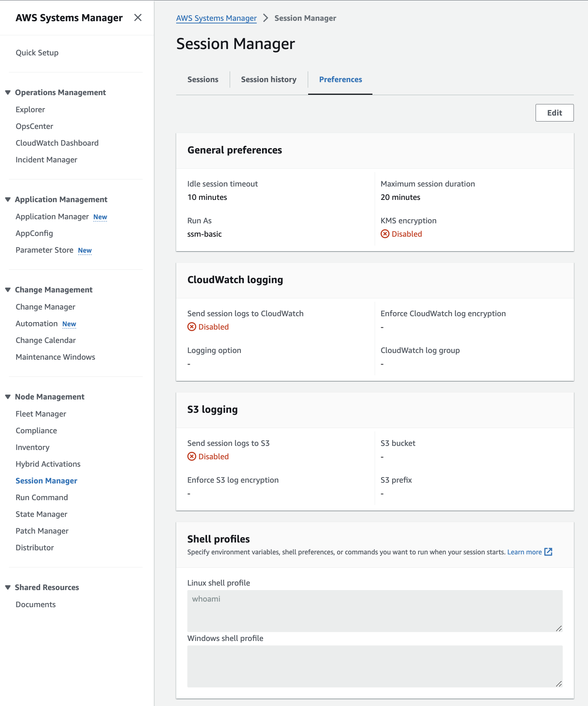Open Fleet Manager from the sidebar
The width and height of the screenshot is (588, 706).
pos(41,414)
